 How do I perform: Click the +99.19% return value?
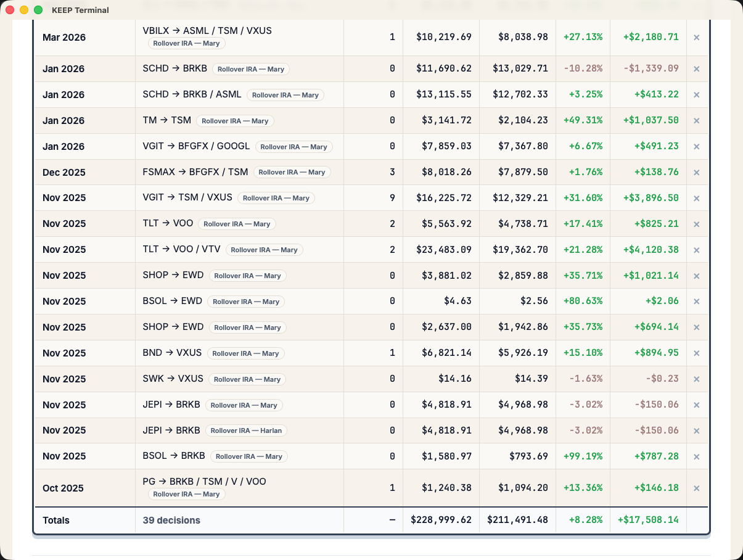tap(583, 456)
